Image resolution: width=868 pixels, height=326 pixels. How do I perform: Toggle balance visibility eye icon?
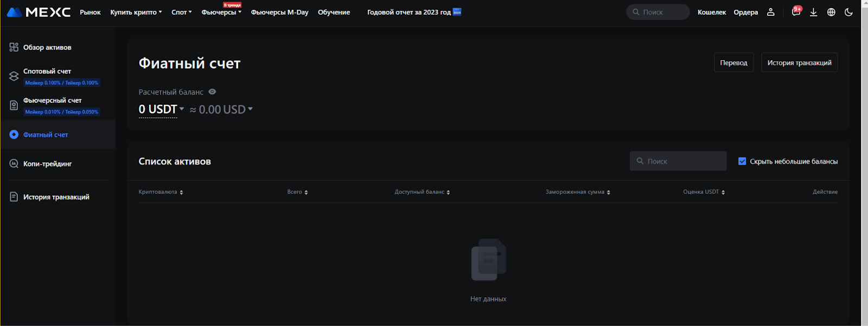click(212, 92)
